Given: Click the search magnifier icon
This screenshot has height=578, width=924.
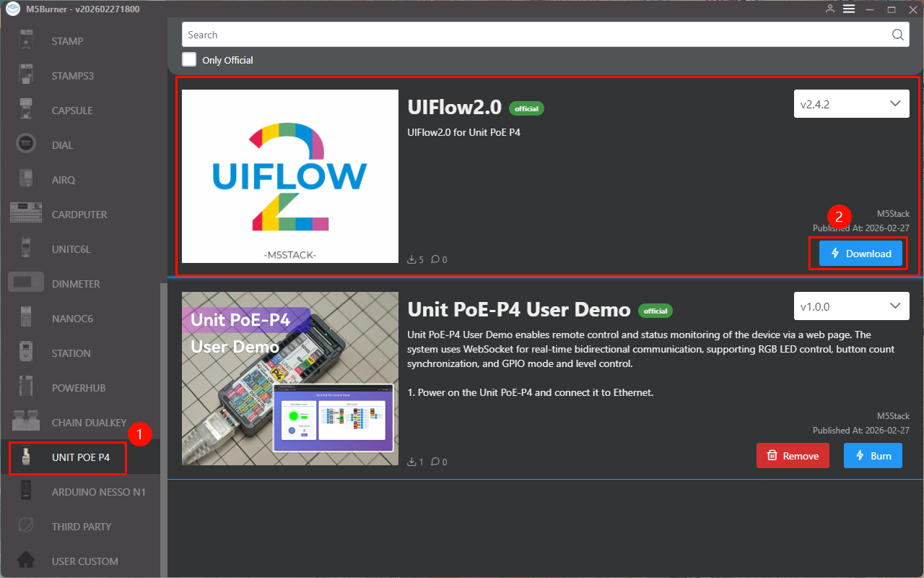Looking at the screenshot, I should pos(897,35).
